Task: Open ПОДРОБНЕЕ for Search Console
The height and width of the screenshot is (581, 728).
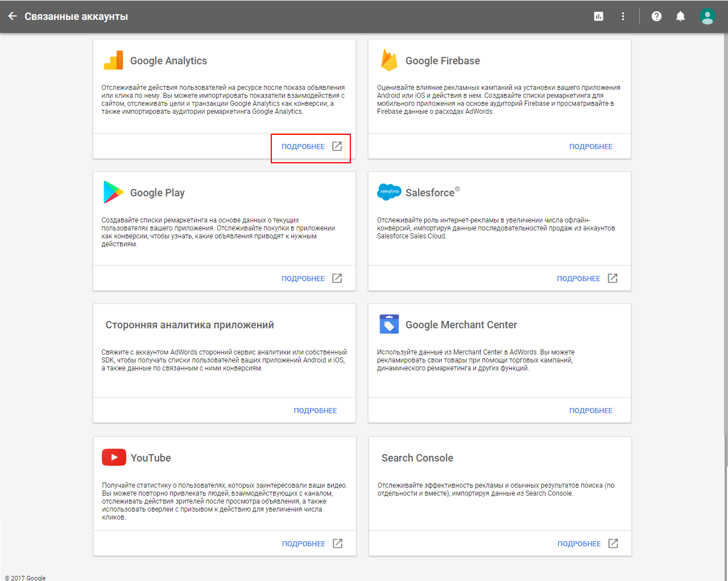Action: (x=579, y=544)
